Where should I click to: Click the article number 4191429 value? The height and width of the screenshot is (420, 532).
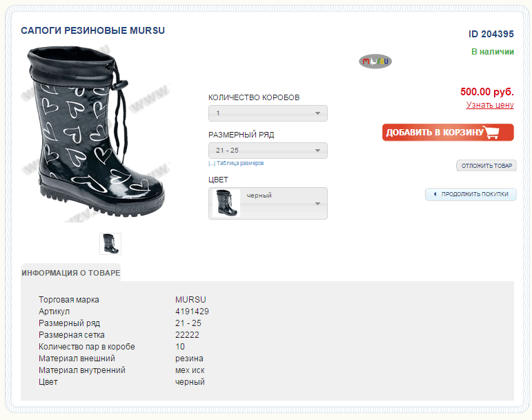[192, 312]
